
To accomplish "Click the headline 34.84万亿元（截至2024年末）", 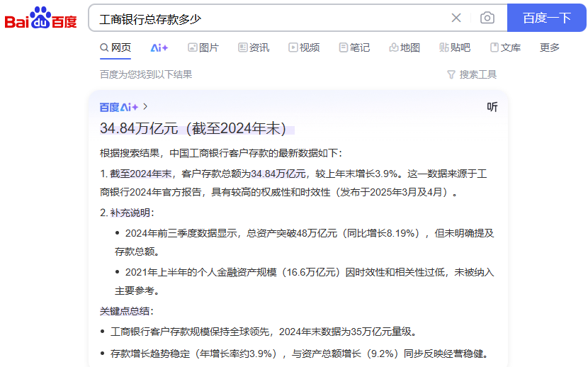I will pos(193,128).
